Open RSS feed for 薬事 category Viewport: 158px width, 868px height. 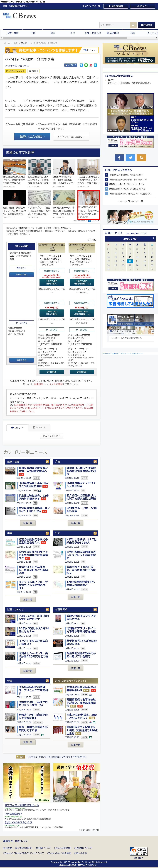tap(47, 533)
